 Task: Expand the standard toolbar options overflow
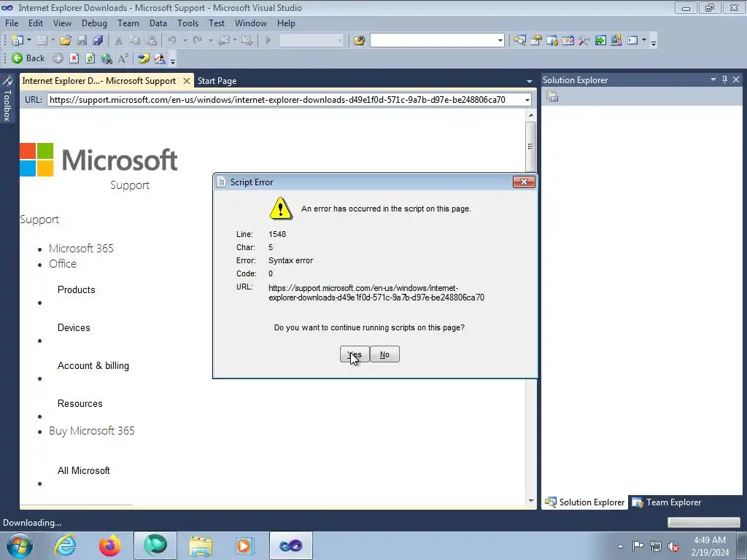pos(654,42)
